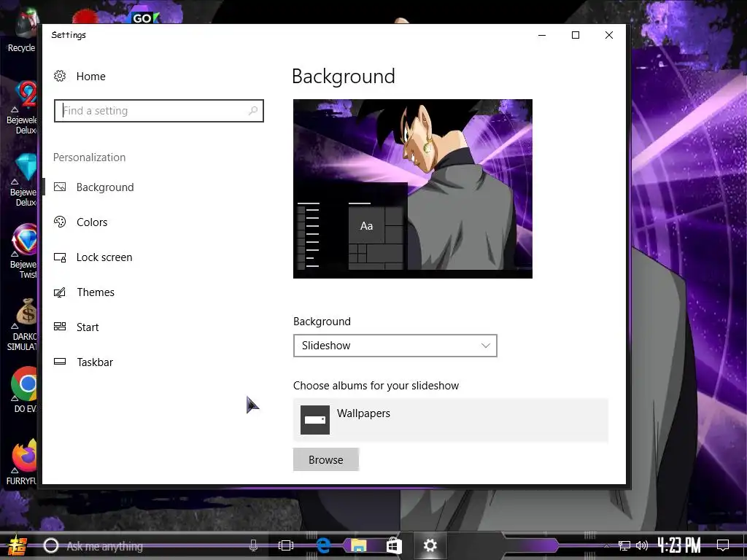
Task: Click the Colors palette icon
Action: (x=60, y=222)
